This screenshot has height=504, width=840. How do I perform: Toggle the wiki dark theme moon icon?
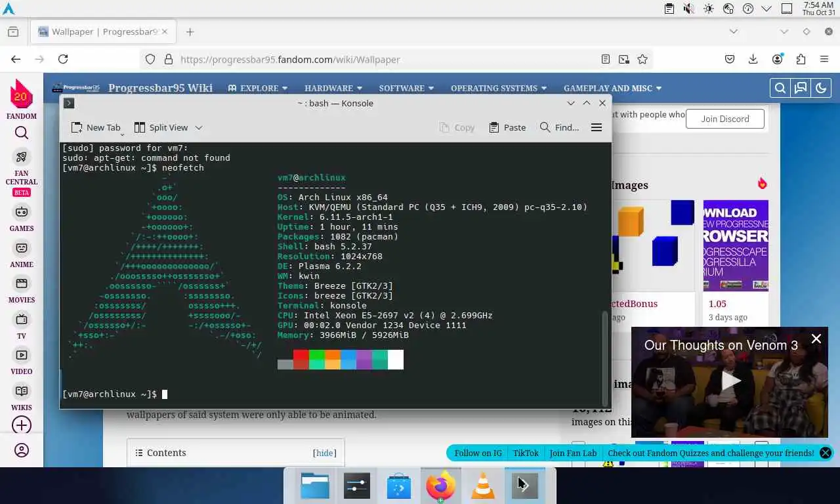coord(820,88)
